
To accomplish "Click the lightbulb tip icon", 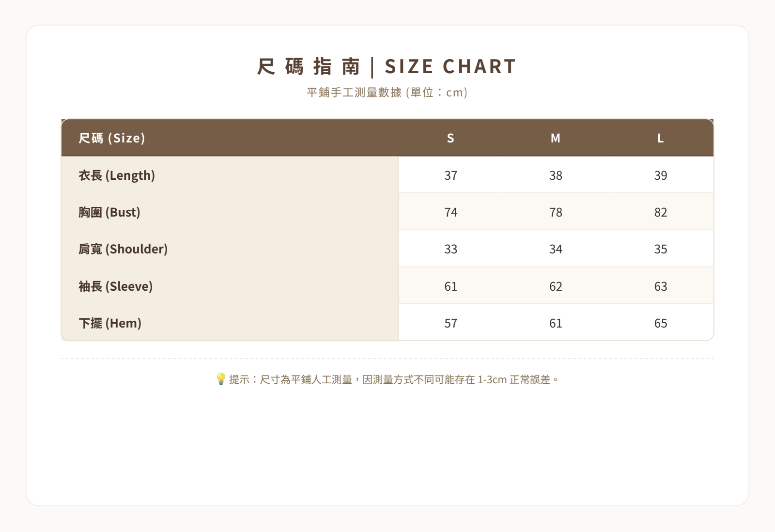I will click(x=221, y=379).
